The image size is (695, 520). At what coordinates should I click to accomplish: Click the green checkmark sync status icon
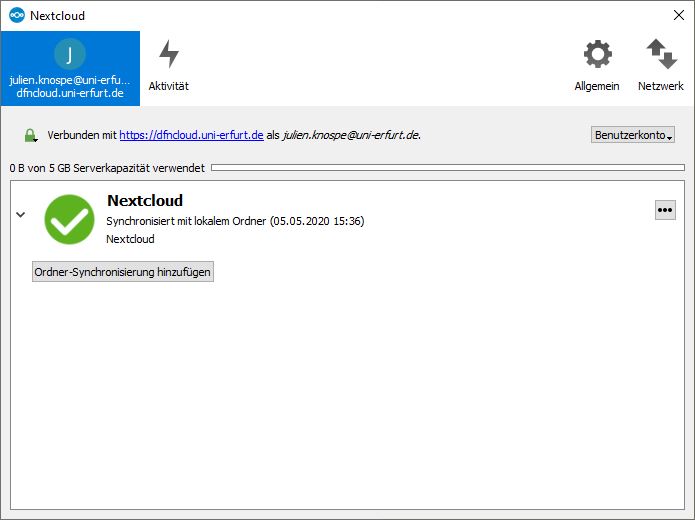(69, 219)
